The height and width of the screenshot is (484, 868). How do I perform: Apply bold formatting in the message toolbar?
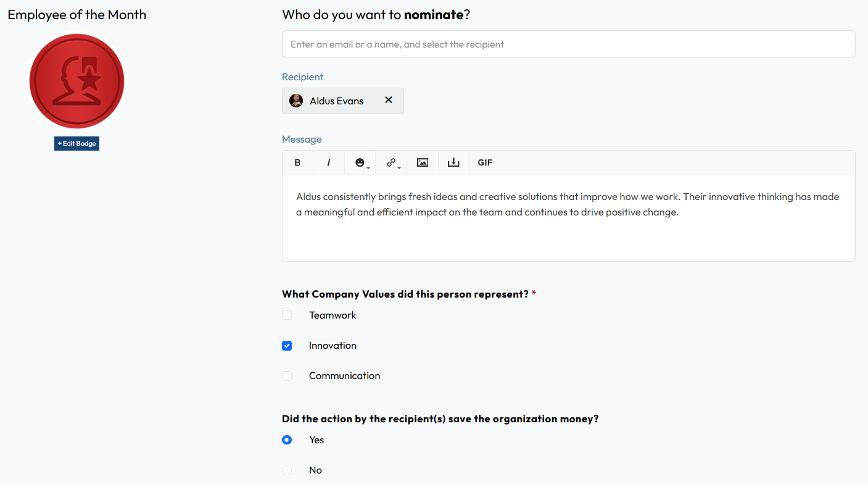click(x=297, y=162)
